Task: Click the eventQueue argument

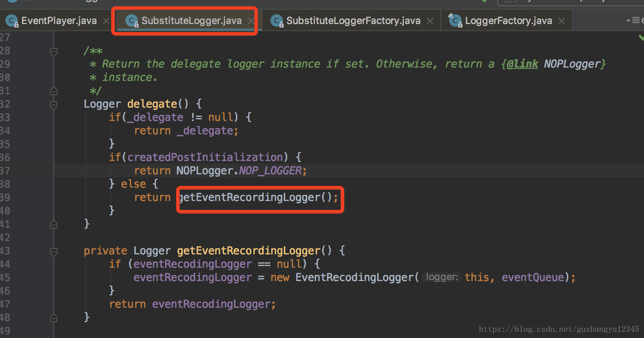Action: (x=533, y=278)
